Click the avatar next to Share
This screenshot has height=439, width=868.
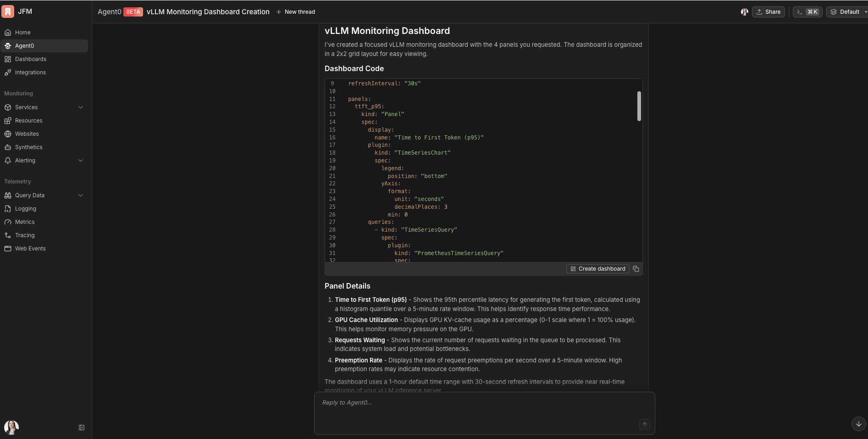[x=745, y=12]
